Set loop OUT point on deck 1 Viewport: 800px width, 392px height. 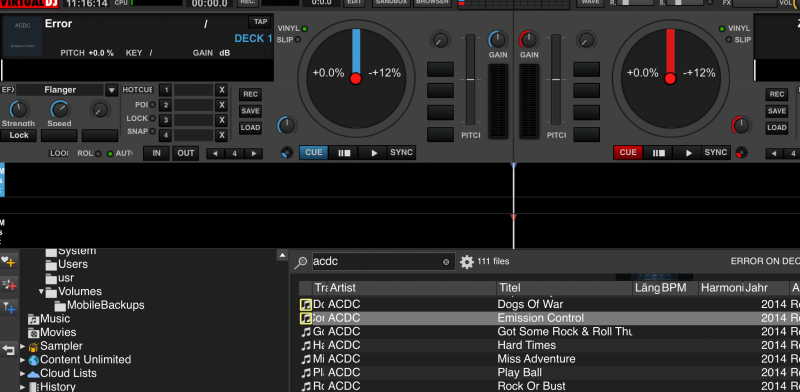186,154
